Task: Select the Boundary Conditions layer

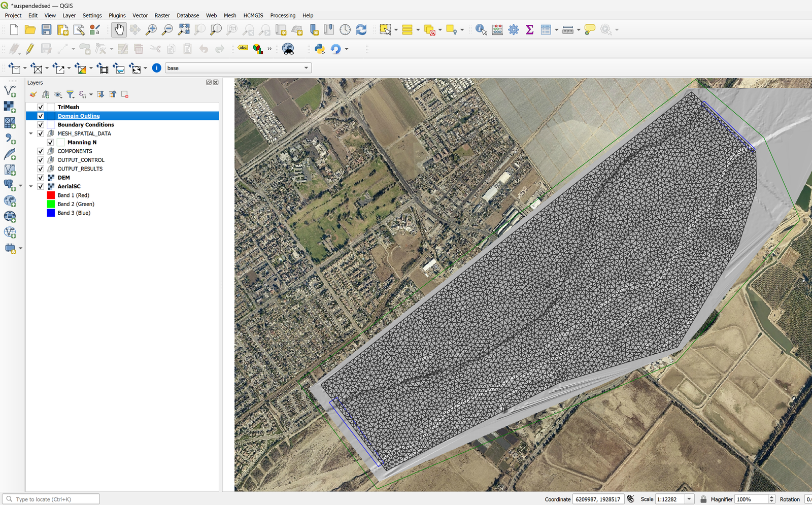Action: pos(86,125)
